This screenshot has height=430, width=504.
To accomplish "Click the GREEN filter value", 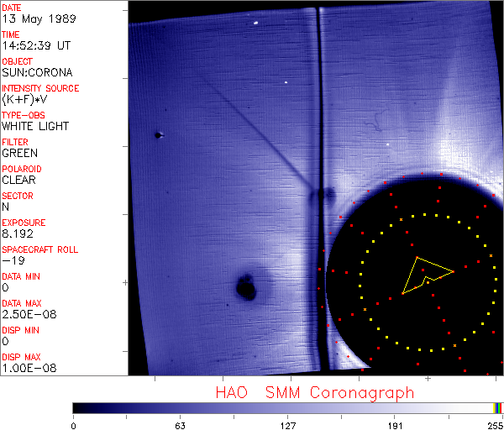I will click(x=19, y=154).
